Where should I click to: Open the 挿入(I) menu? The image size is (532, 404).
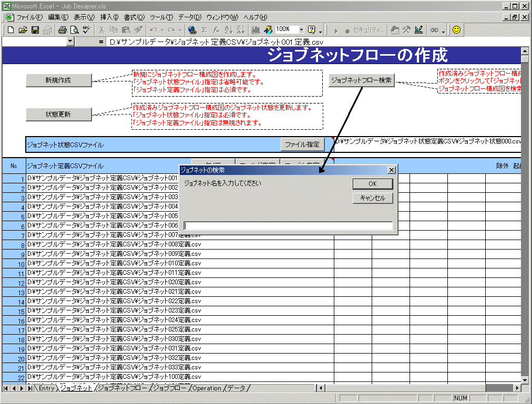[x=109, y=17]
